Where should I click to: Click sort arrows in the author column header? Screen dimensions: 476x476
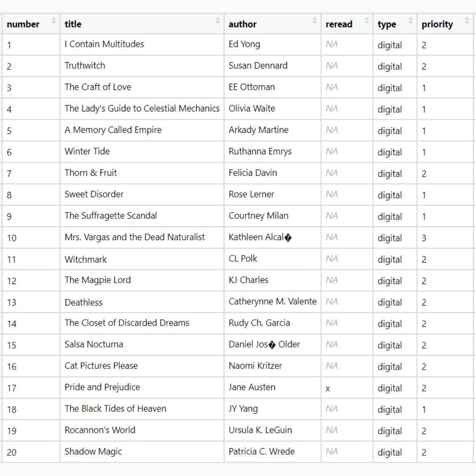(x=315, y=21)
